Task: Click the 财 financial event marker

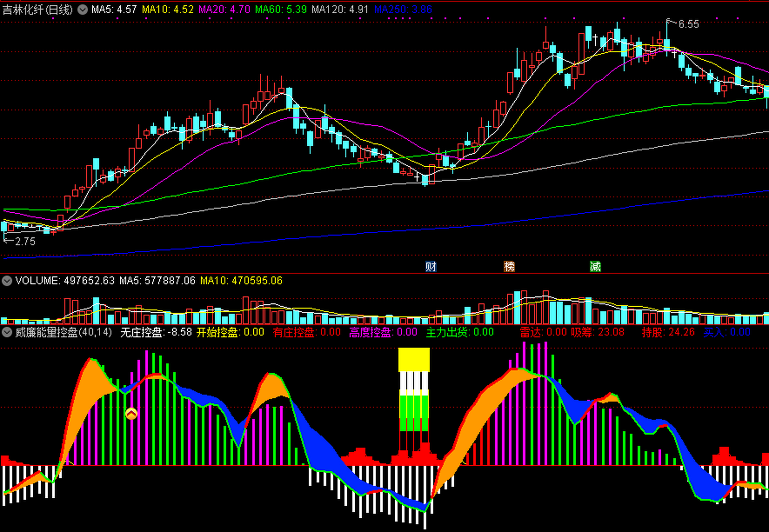Action: click(431, 266)
